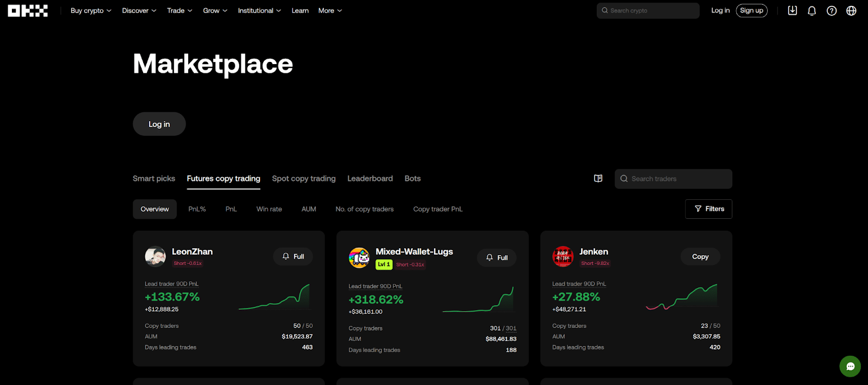Sort traders by PnL
Image resolution: width=868 pixels, height=385 pixels.
tap(231, 209)
